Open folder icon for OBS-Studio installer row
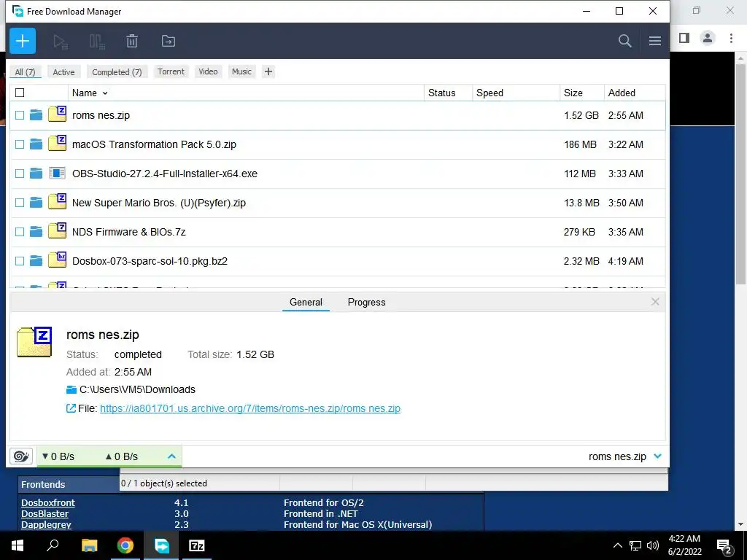Viewport: 747px width, 560px height. 36,174
